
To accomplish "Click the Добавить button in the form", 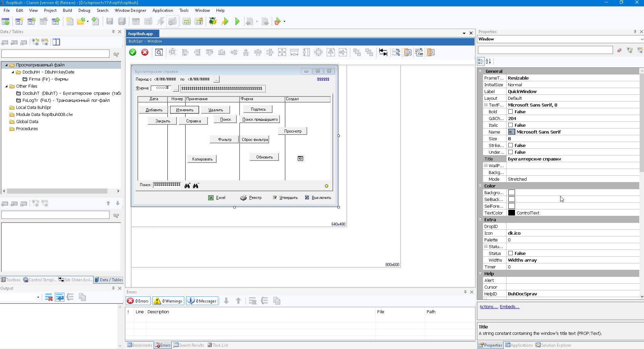I will tap(154, 110).
